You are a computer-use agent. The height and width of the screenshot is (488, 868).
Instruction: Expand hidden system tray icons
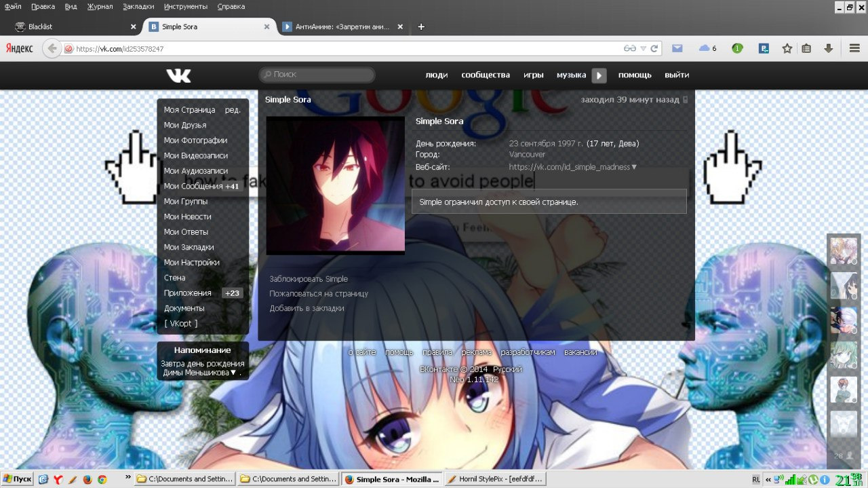coord(769,479)
